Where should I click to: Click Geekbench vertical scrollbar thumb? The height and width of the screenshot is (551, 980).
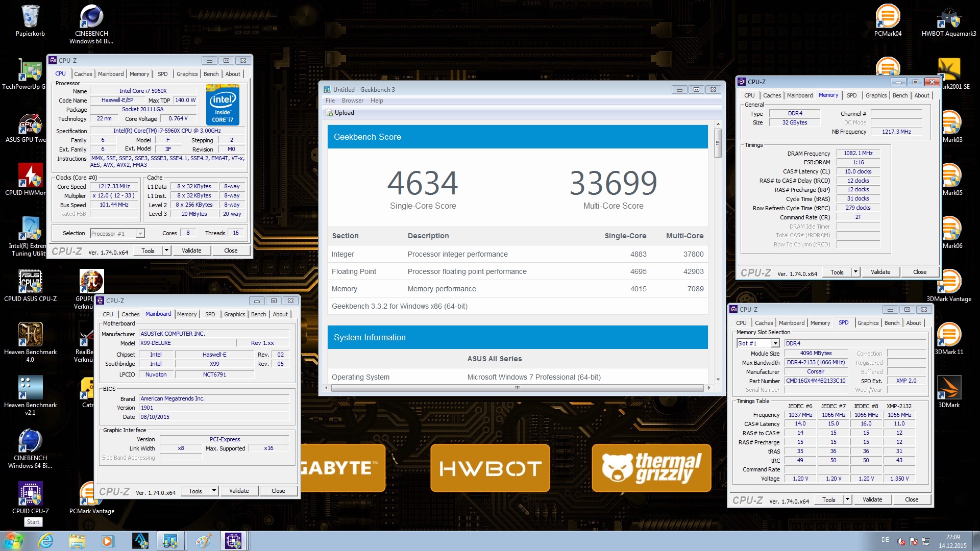[718, 142]
